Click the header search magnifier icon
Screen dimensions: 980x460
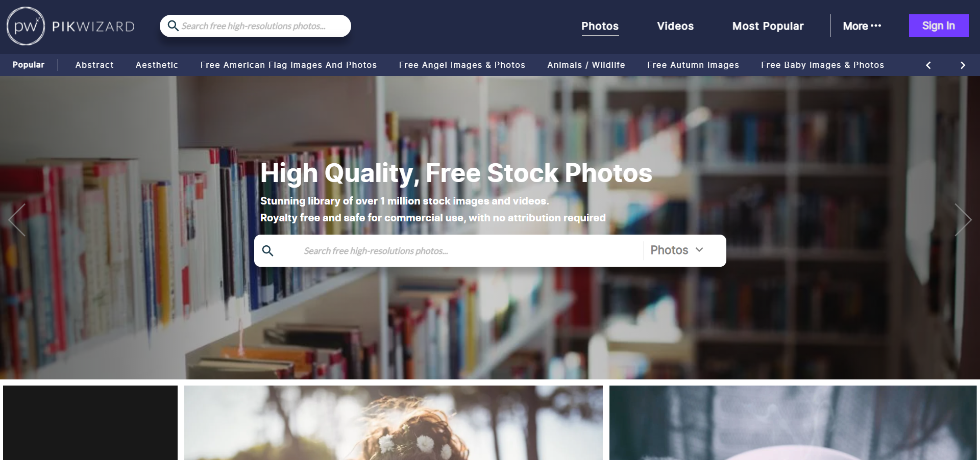pos(173,25)
